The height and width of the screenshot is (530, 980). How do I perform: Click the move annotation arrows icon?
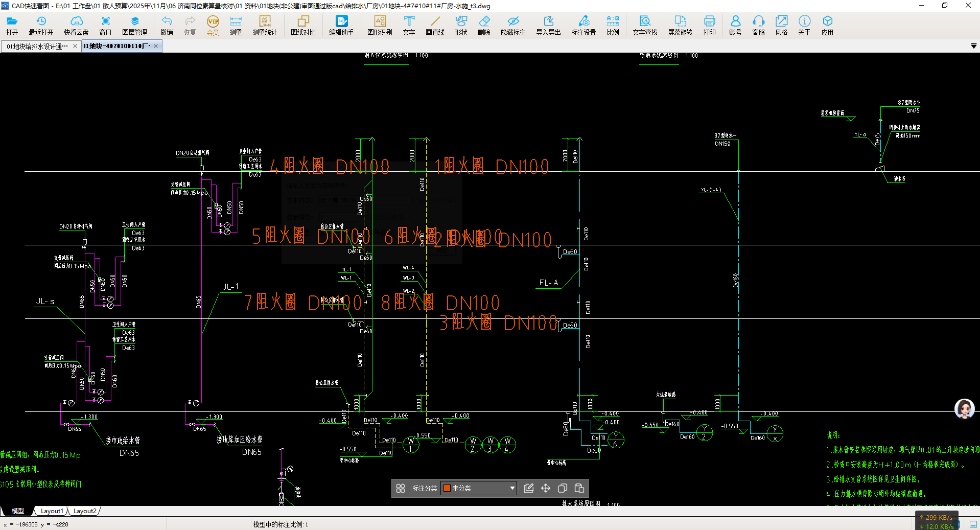coord(546,488)
